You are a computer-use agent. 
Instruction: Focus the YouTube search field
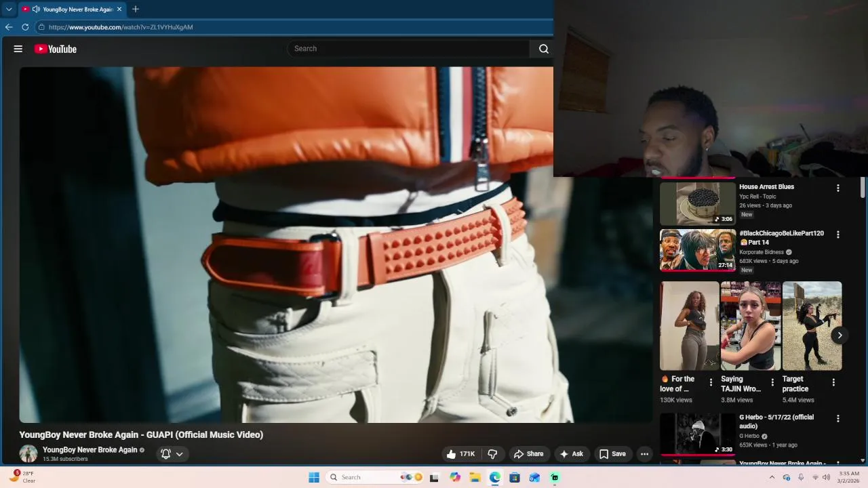click(409, 49)
